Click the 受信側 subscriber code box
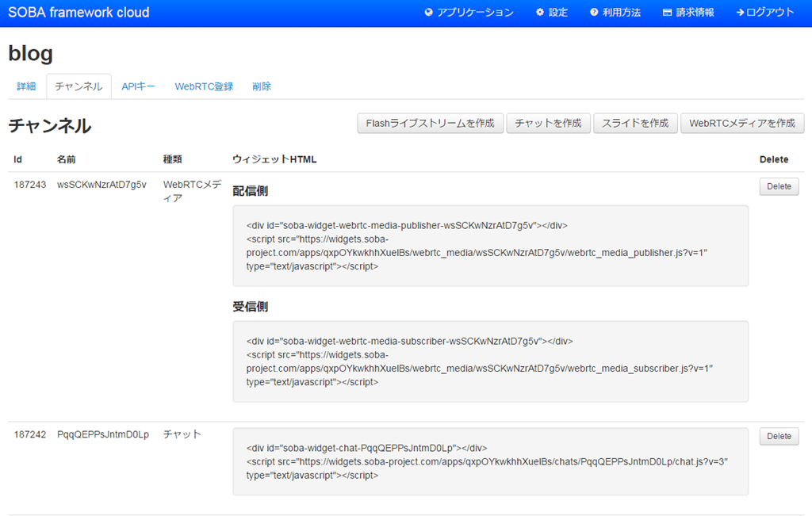 490,361
